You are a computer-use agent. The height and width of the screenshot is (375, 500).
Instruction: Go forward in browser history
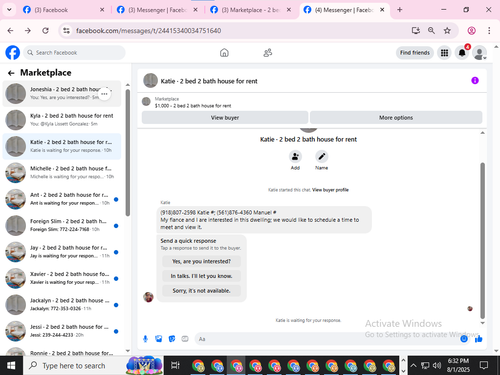coord(28,31)
